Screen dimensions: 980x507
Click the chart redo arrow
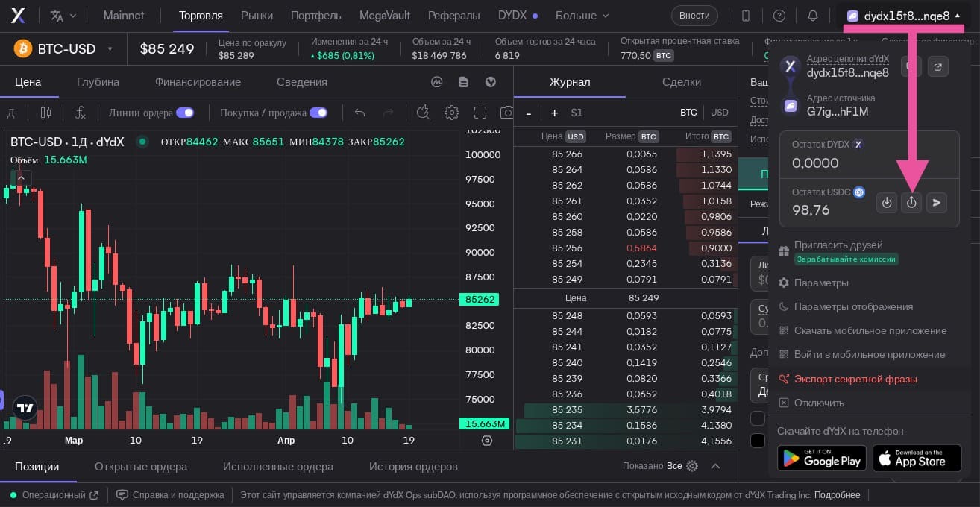click(388, 113)
